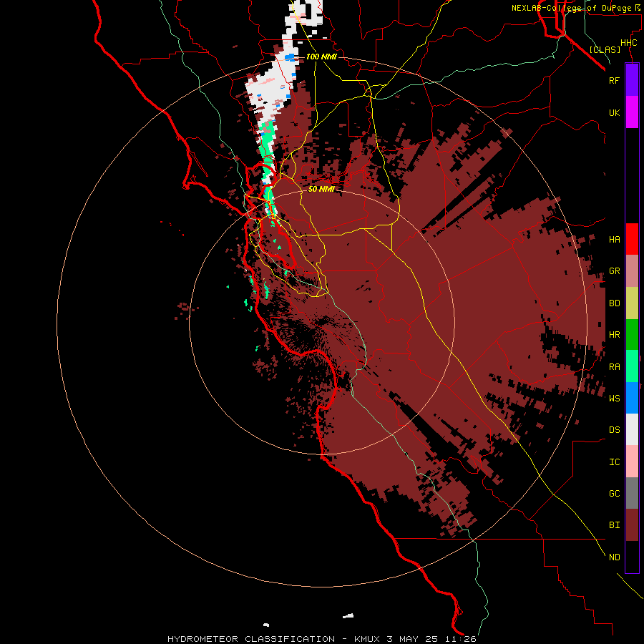The image size is (644, 644).
Task: Click the HHC product label
Action: click(x=628, y=43)
